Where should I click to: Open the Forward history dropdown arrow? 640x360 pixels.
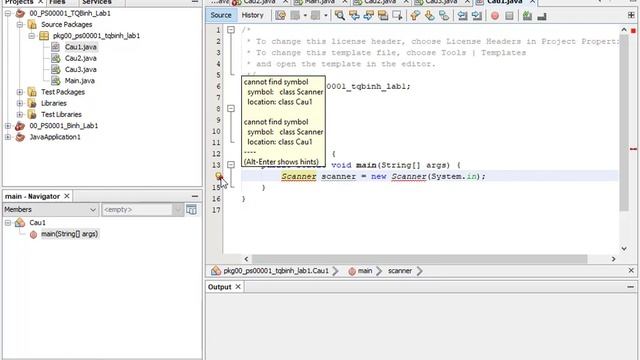325,16
